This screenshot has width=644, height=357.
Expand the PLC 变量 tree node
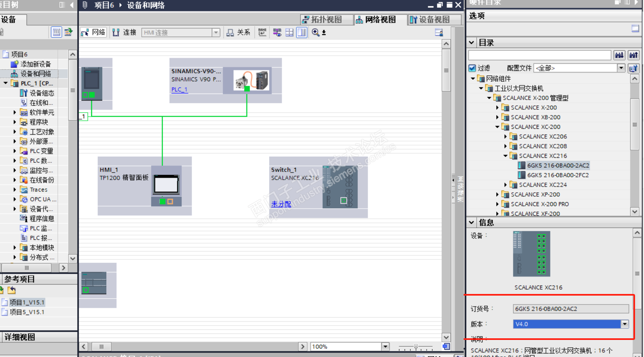pyautogui.click(x=15, y=151)
